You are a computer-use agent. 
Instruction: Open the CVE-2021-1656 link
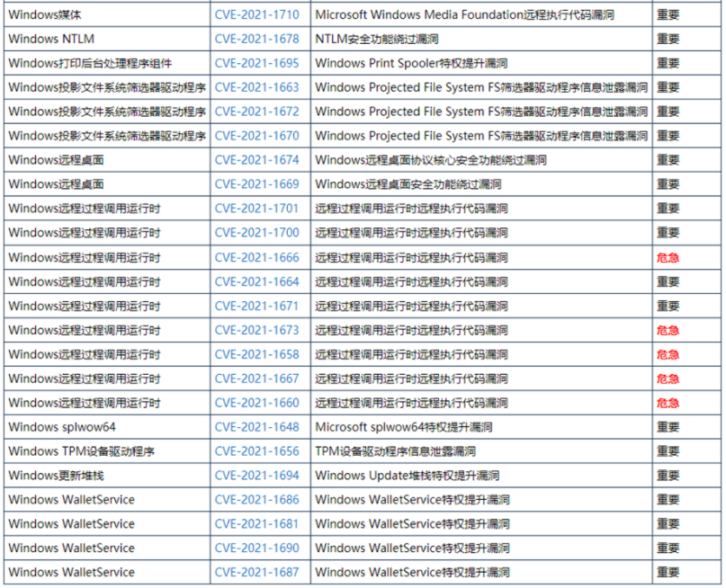pos(257,451)
